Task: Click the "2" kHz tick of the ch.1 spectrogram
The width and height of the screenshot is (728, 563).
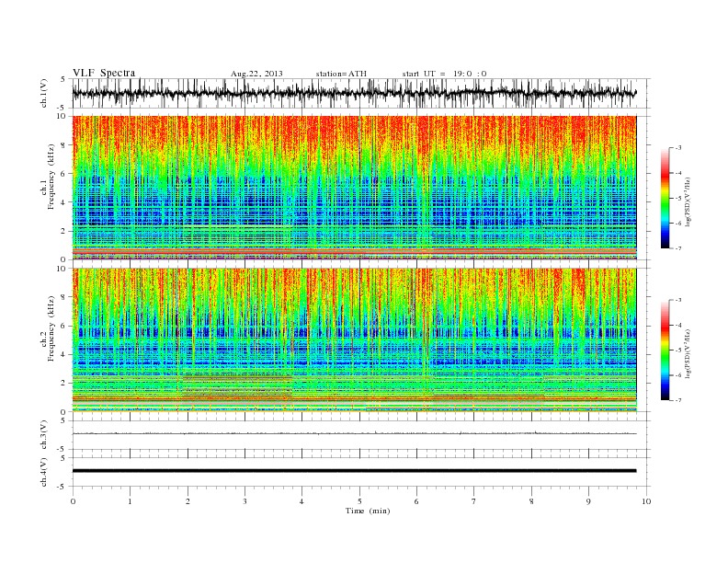Action: click(x=63, y=231)
